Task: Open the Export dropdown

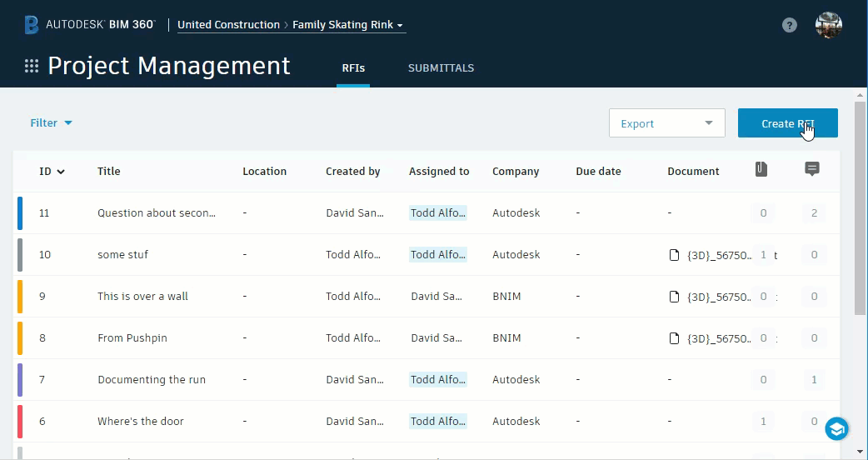Action: click(x=666, y=123)
